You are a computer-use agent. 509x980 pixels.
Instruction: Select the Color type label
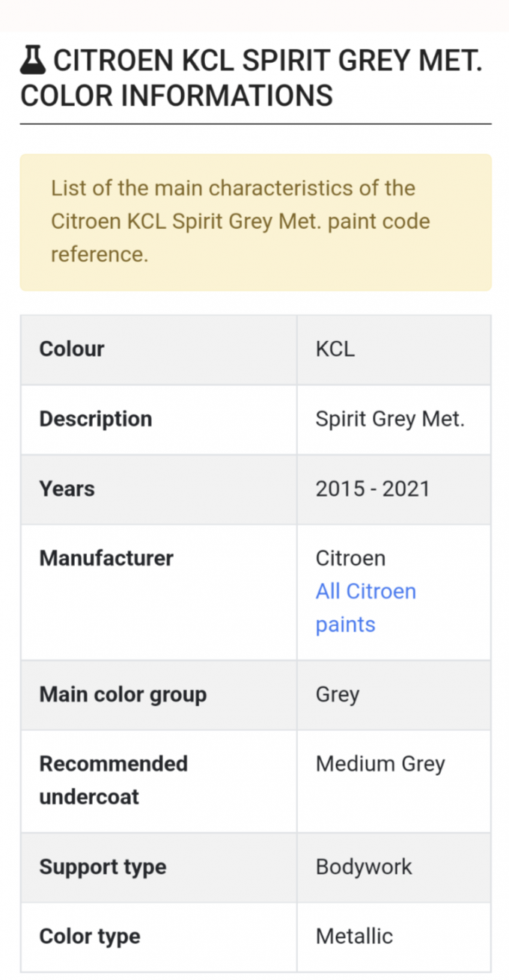pos(90,937)
